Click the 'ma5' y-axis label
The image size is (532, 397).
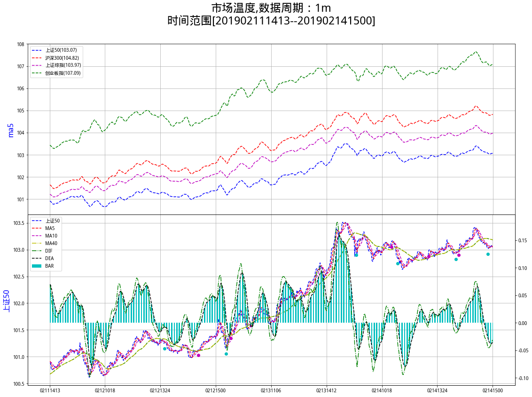coord(10,130)
